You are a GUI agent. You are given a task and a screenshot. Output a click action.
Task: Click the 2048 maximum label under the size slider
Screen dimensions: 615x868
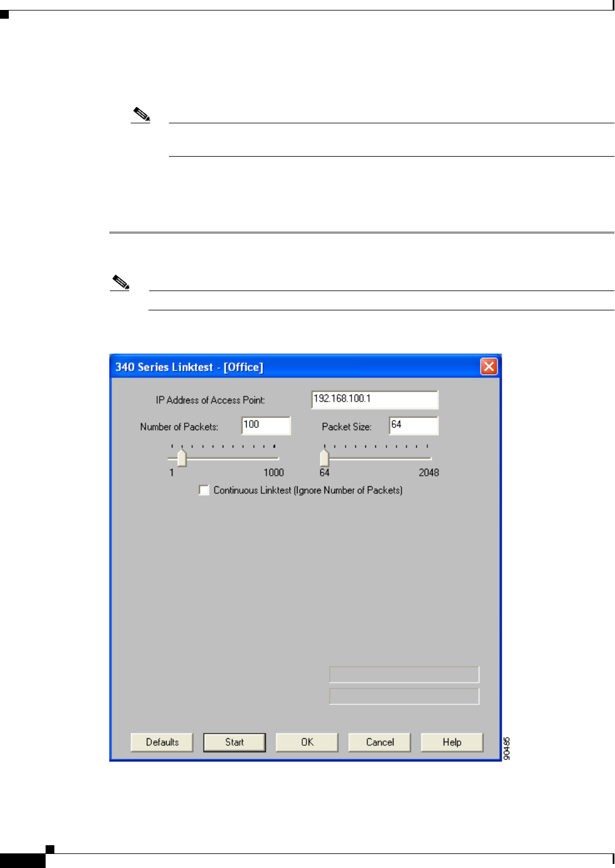[429, 473]
